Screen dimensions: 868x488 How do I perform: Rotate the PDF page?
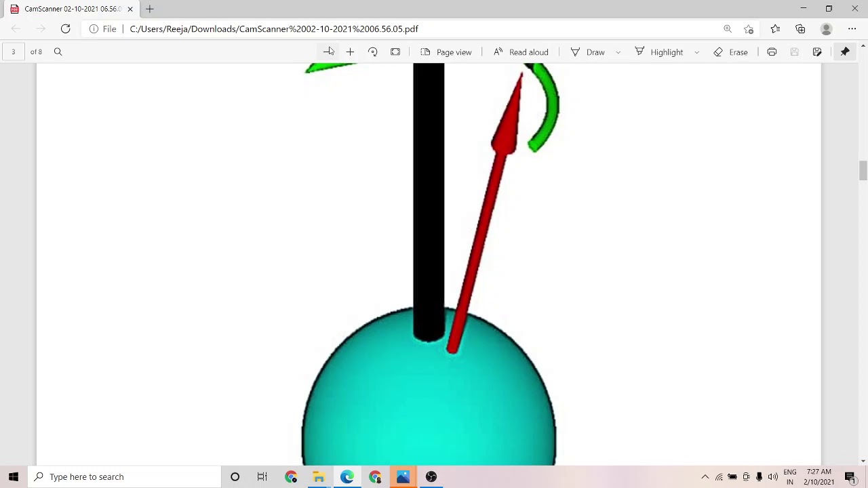[372, 52]
